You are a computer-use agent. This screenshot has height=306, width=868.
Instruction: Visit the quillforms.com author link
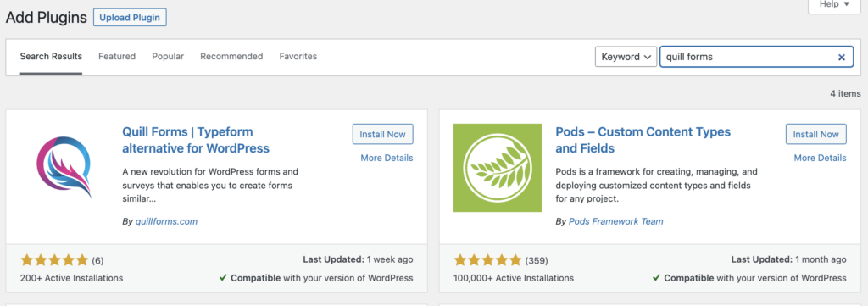(166, 221)
